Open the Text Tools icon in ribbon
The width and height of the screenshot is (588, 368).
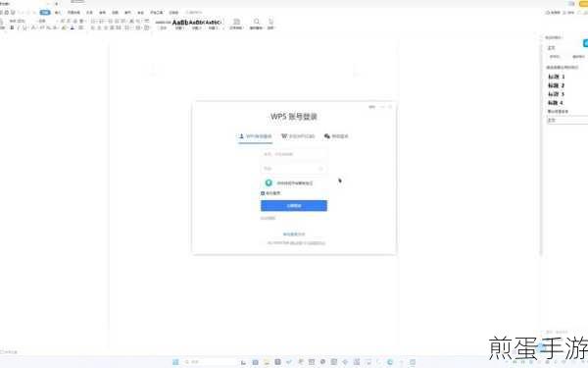click(x=236, y=24)
